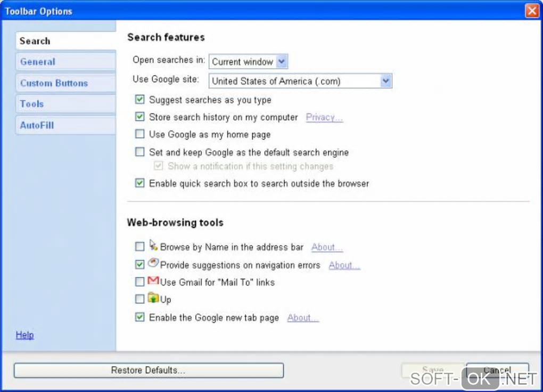
Task: Click the Search features heading
Action: [x=166, y=37]
